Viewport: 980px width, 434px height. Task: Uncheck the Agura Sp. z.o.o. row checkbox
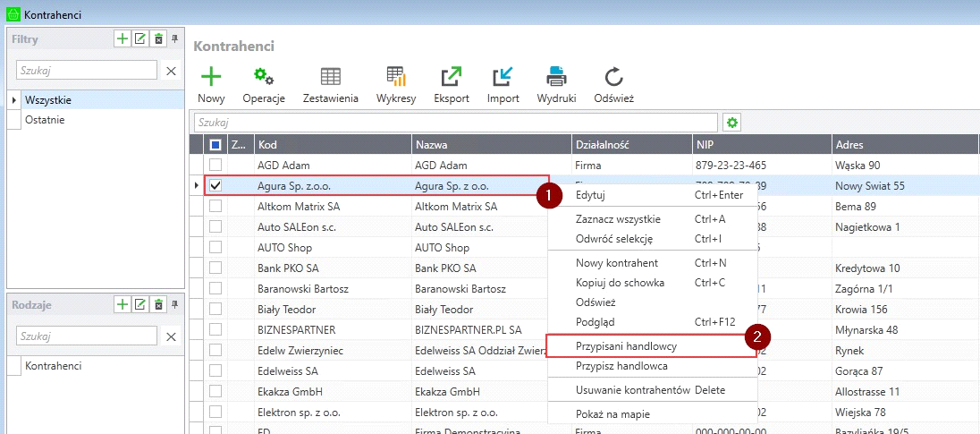[x=215, y=185]
